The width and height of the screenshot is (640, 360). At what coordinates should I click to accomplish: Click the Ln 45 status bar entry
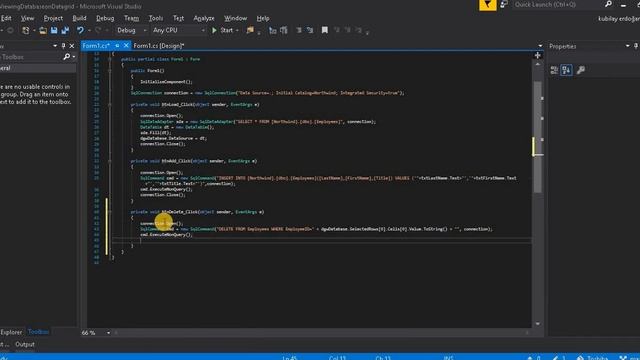tap(289, 358)
